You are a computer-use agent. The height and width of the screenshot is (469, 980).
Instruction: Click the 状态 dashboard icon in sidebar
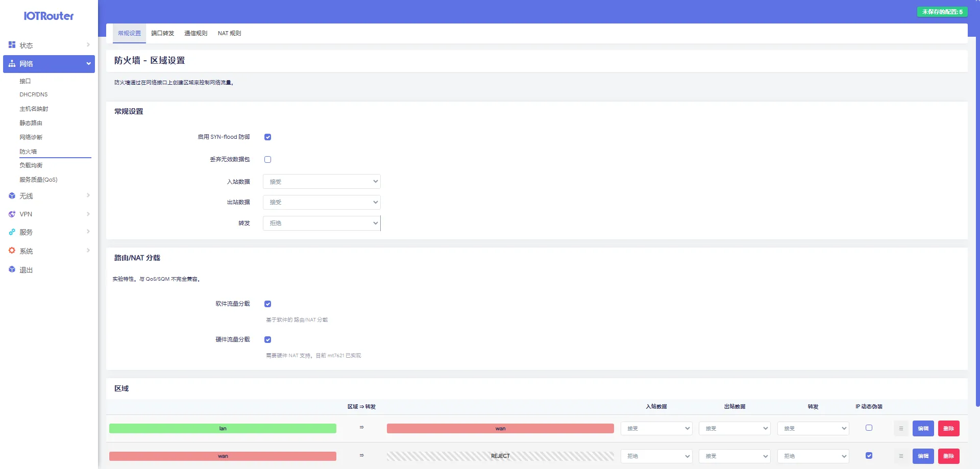pos(12,45)
